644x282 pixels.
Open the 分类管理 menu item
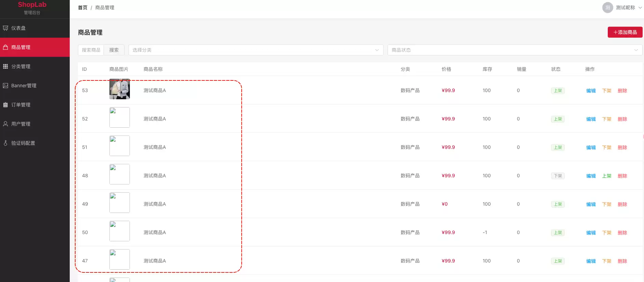pos(35,66)
